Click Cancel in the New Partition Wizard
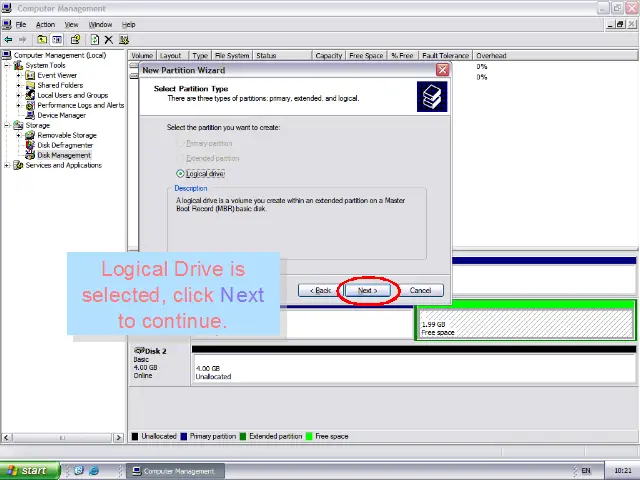Screen dimensions: 640x480 (x=420, y=290)
